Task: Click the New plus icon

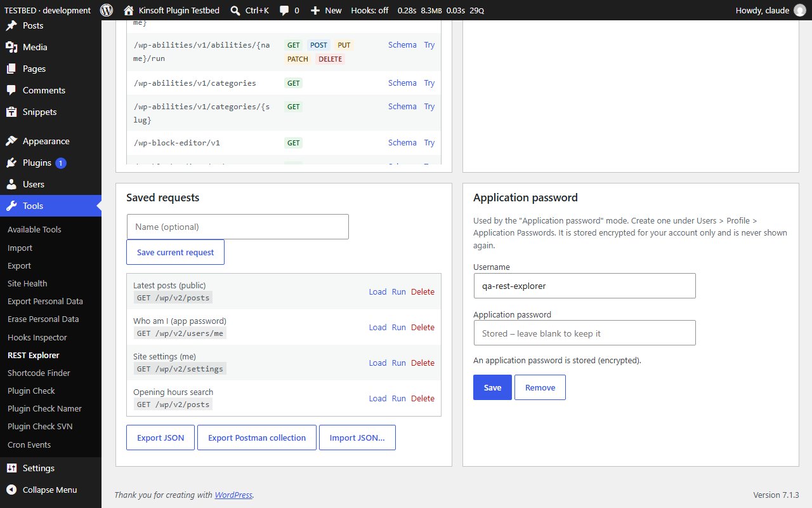Action: [x=315, y=10]
